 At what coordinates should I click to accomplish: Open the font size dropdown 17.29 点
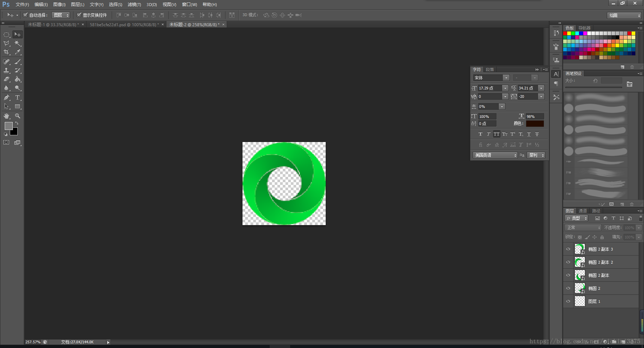pyautogui.click(x=505, y=88)
